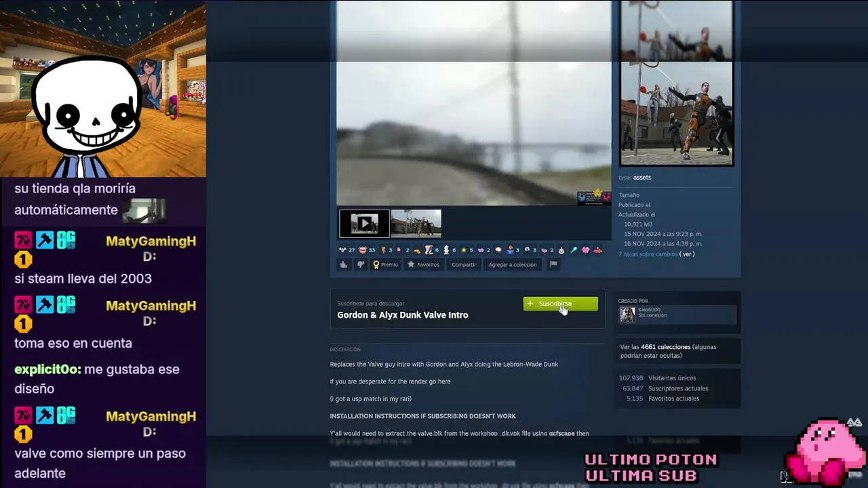Click the '10.911 MB' file size text

click(x=638, y=224)
